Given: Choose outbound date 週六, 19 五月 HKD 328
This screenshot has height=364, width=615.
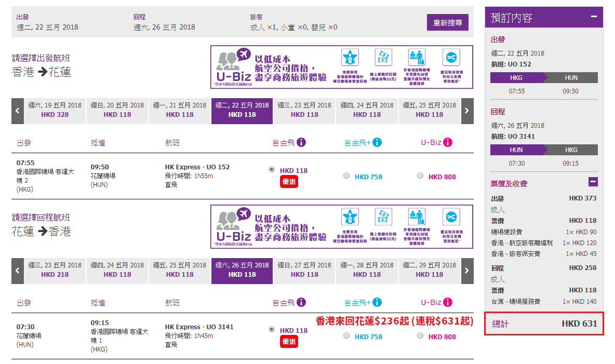Looking at the screenshot, I should coord(55,111).
